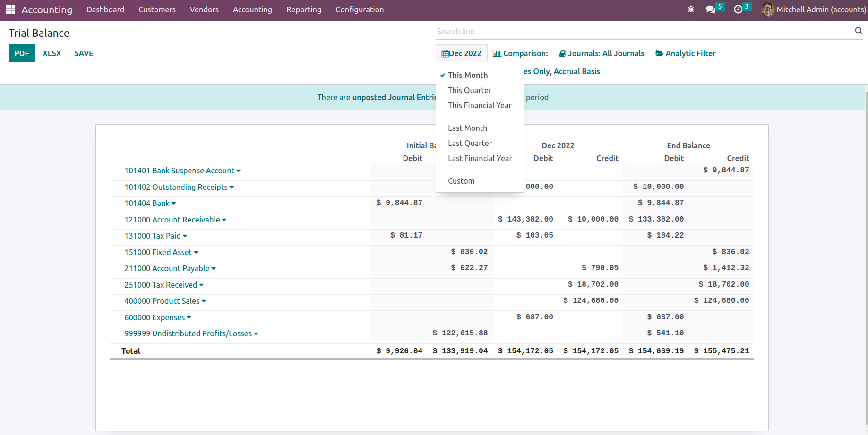Click the End Balance column header
Viewport: 868px width, 435px height.
688,145
